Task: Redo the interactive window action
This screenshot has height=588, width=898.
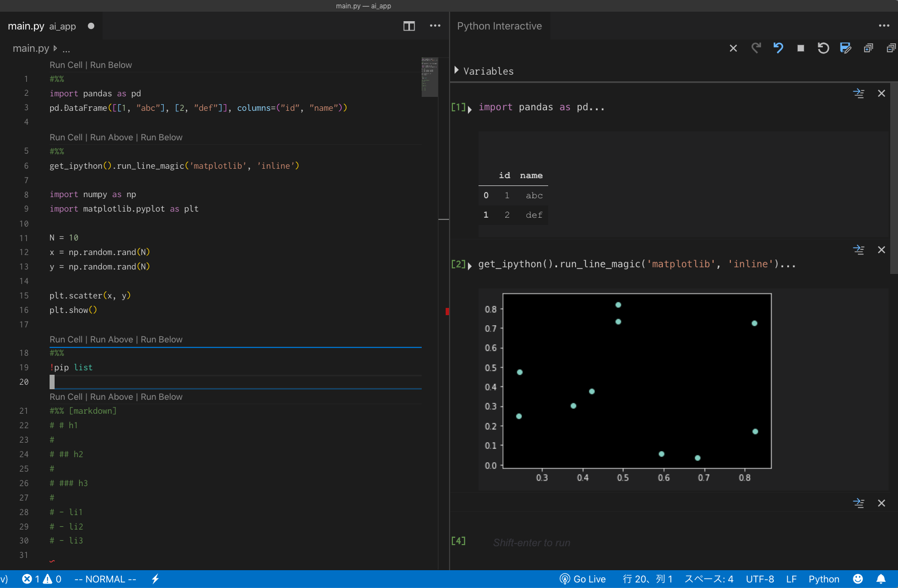Action: (x=756, y=48)
